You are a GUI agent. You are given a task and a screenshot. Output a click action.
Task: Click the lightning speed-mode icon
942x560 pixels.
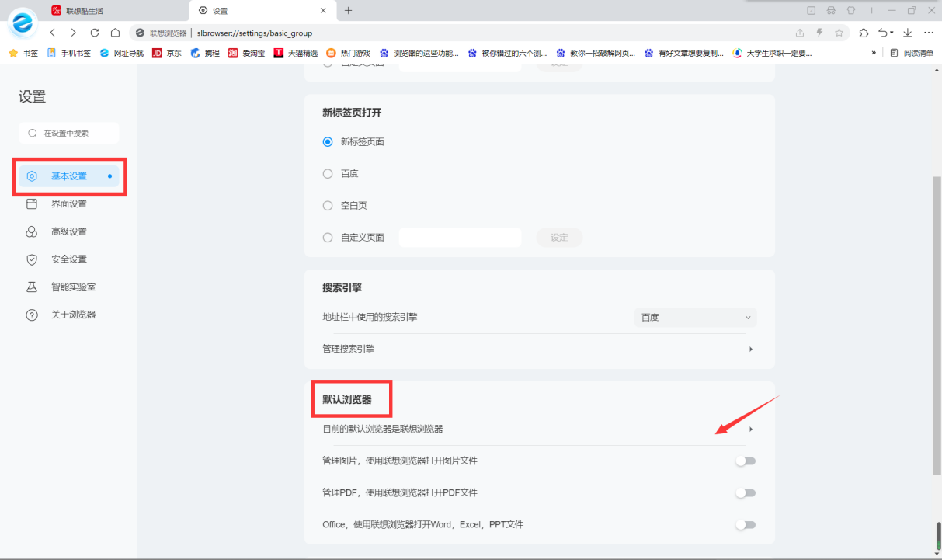coord(819,33)
